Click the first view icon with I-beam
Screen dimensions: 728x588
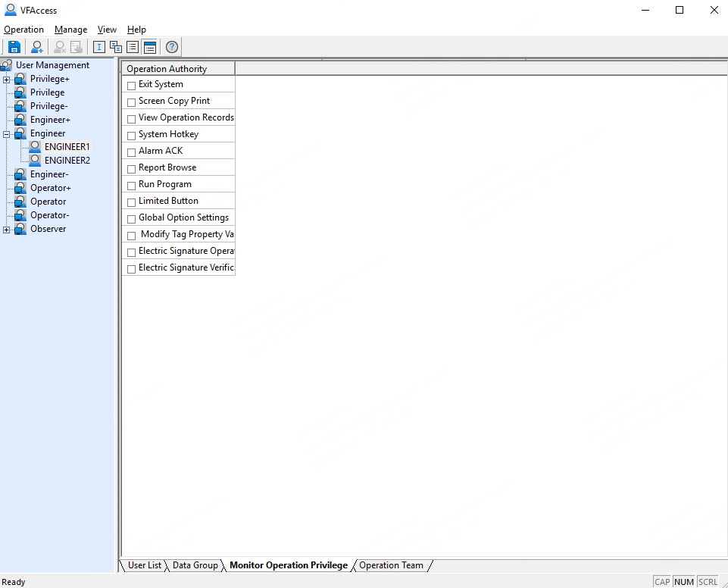point(99,47)
